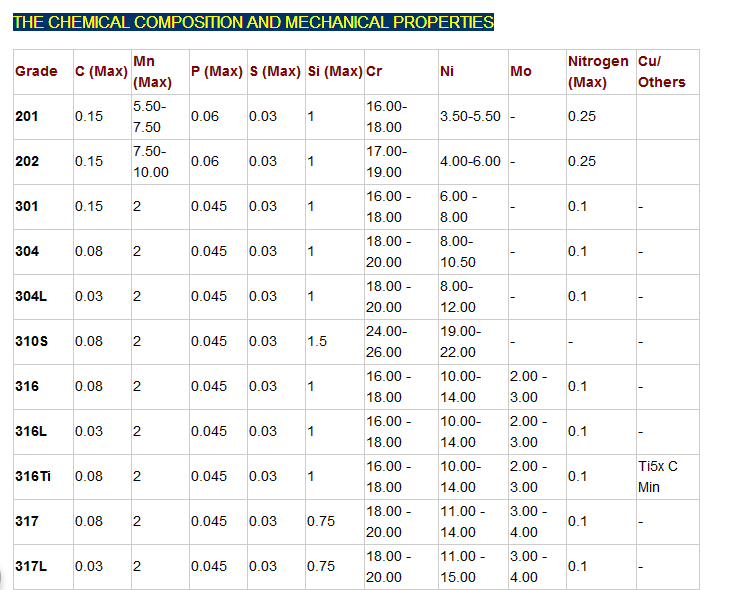Click Ni value '11.00 - 15.00' in 317L row
Screen dimensions: 748x590
coord(462,567)
